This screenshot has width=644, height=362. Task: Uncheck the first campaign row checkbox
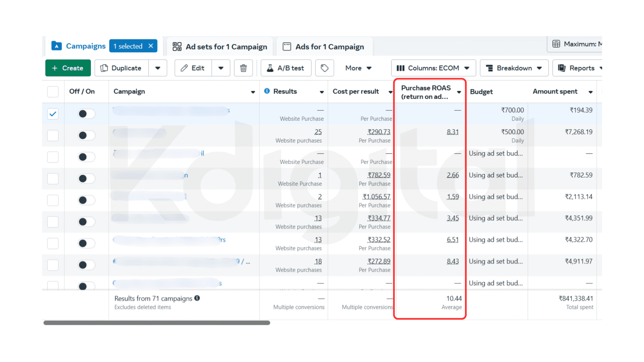[x=53, y=114]
